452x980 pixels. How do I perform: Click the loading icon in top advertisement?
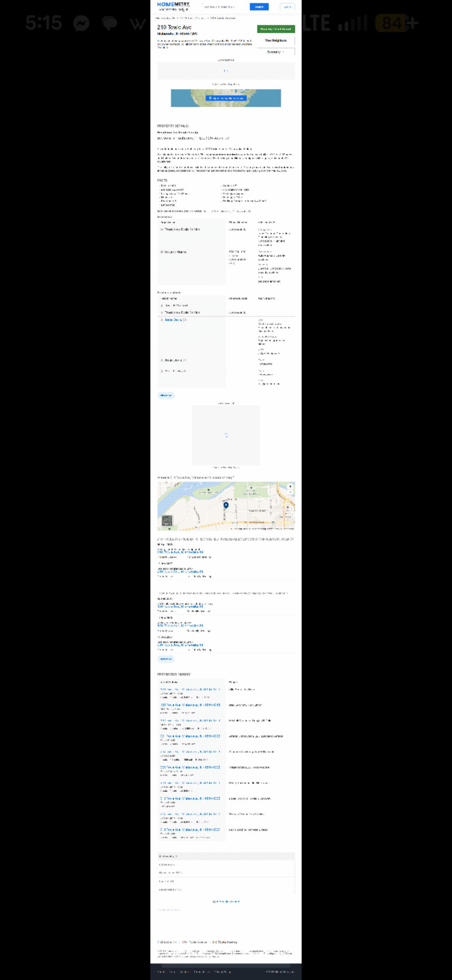pos(226,71)
